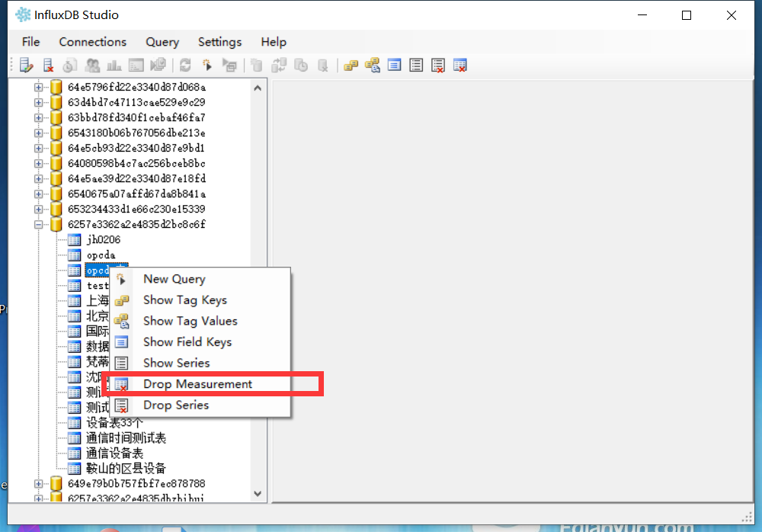The width and height of the screenshot is (762, 532).
Task: Click the refresh arrows toolbar icon
Action: point(185,65)
